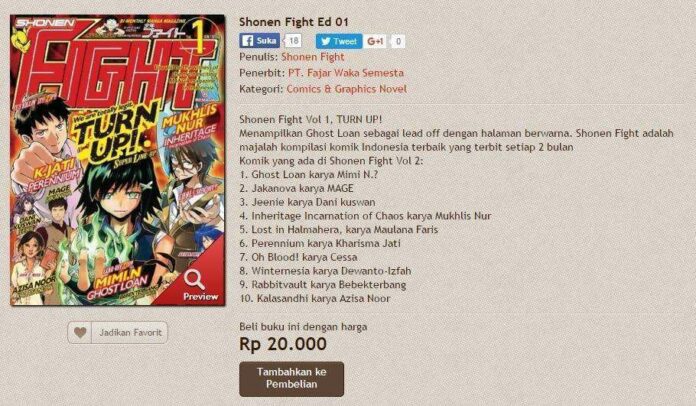Click Tambahkan ke Pembelian button
This screenshot has height=406, width=696.
291,378
